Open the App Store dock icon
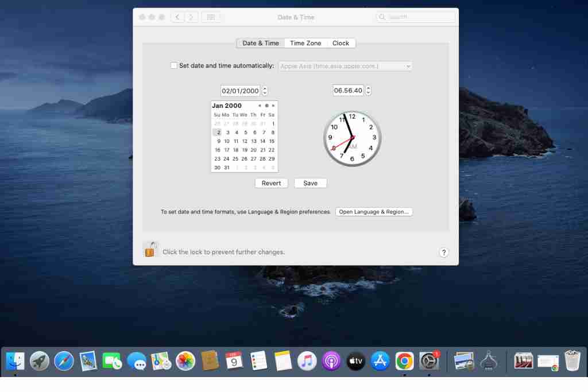Image resolution: width=588 pixels, height=392 pixels. [380, 361]
